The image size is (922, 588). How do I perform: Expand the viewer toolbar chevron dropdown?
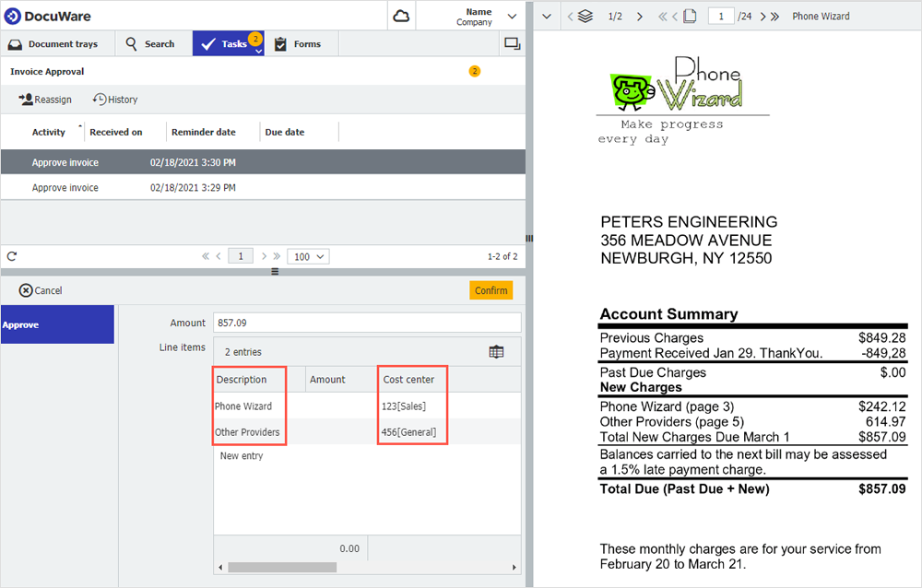pos(546,16)
